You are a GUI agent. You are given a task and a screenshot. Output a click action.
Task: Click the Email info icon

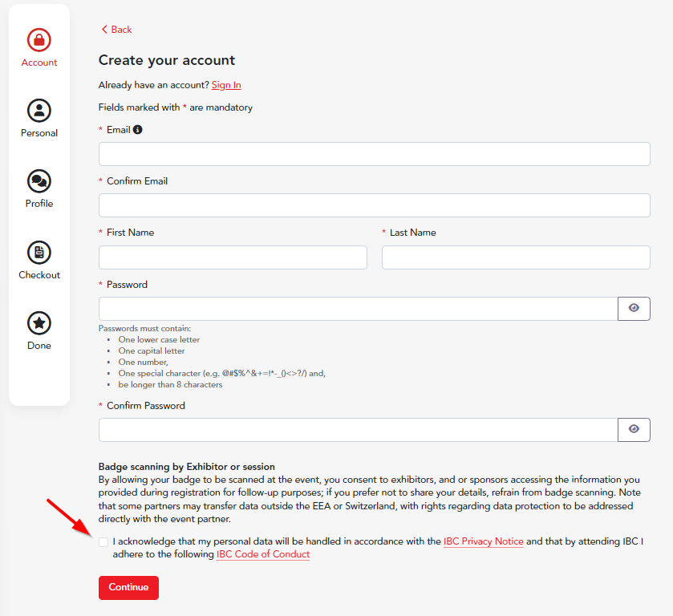click(138, 130)
